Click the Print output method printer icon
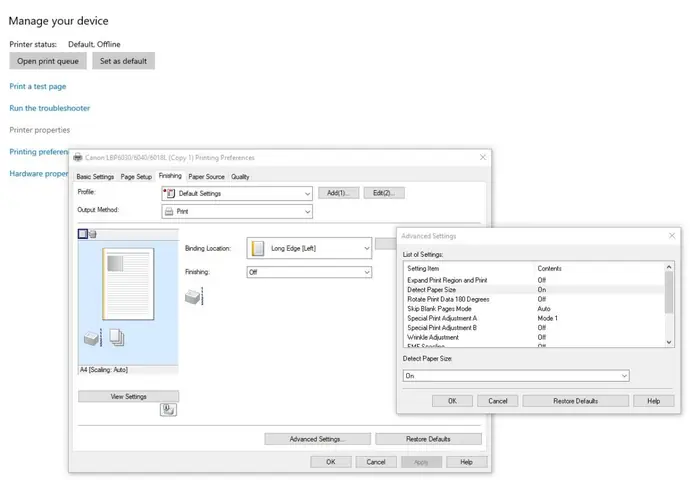 169,211
